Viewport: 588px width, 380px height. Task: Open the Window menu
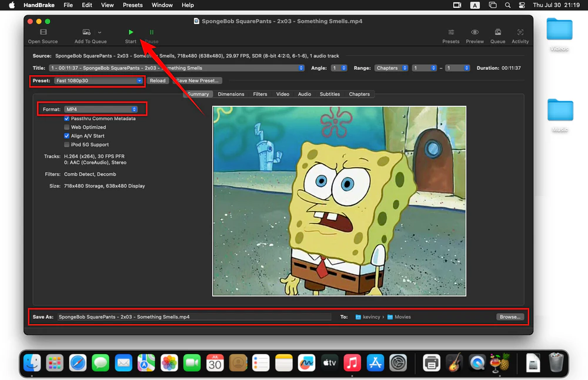pyautogui.click(x=162, y=5)
